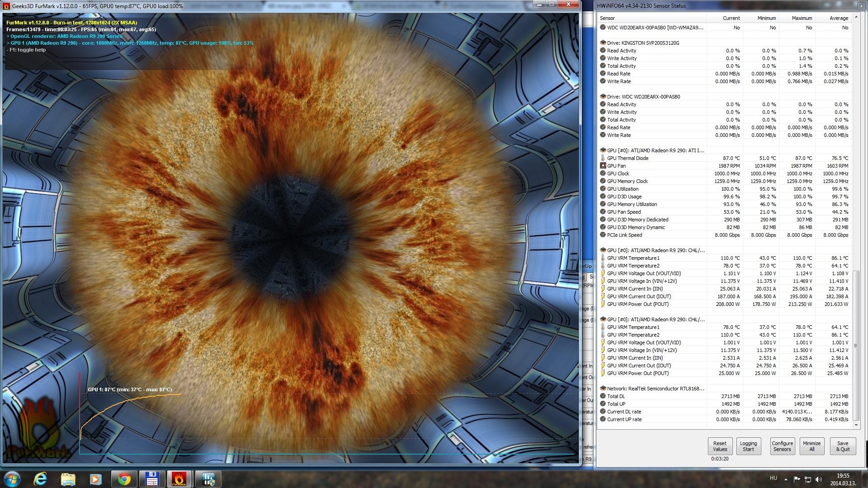This screenshot has height=488, width=868.
Task: Click the sensor list scrollbar up arrow
Action: tap(856, 18)
